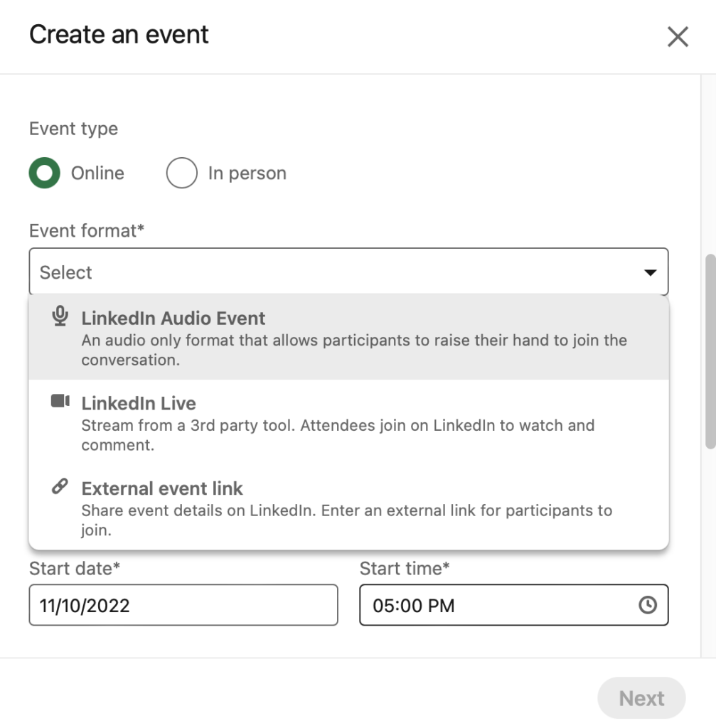
Task: Collapse the dropdown using the caret arrow
Action: [649, 272]
